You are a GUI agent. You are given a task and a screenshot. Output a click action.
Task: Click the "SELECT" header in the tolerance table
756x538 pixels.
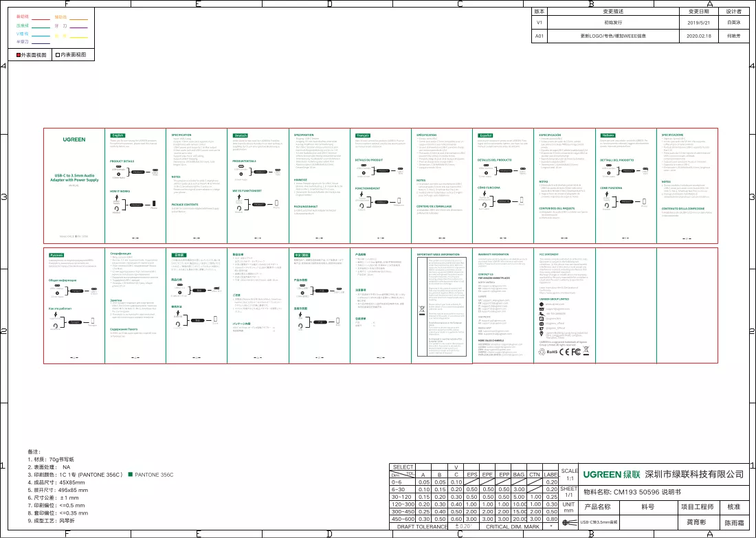[x=403, y=467]
